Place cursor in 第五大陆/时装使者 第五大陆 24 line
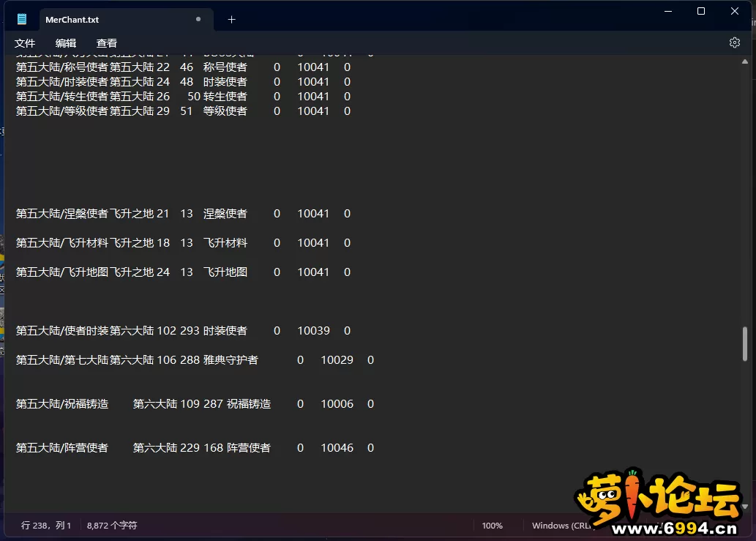756x541 pixels. tap(183, 82)
